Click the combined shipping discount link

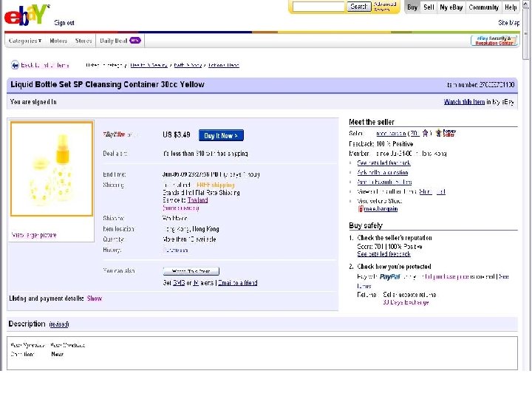pyautogui.click(x=180, y=208)
